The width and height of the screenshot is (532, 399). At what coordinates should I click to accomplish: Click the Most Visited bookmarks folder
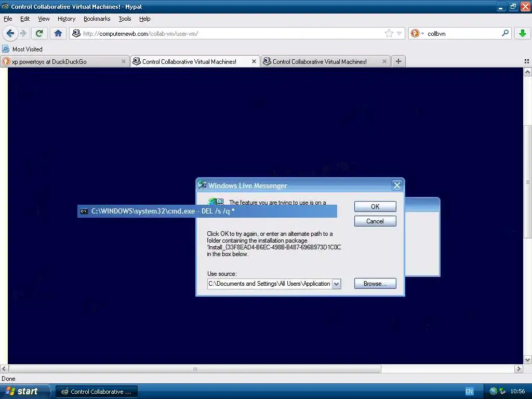(x=23, y=49)
